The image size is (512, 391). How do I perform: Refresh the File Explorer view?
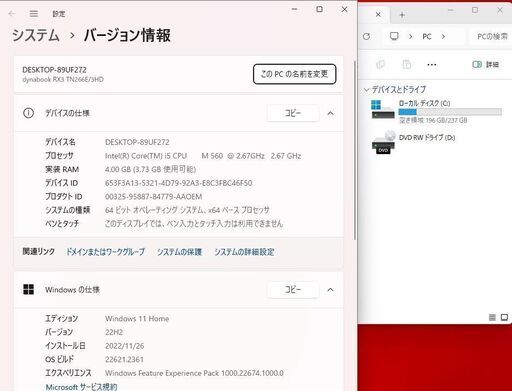tap(366, 36)
